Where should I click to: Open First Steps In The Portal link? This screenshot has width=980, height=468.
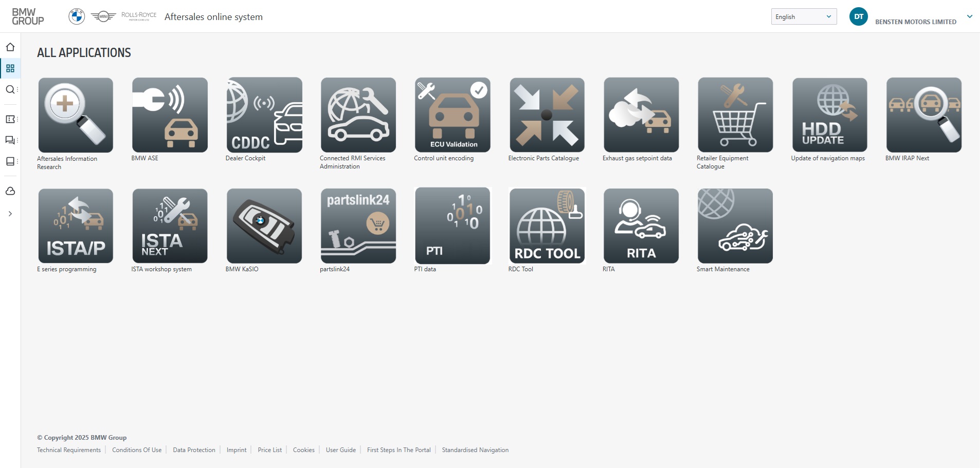point(399,450)
